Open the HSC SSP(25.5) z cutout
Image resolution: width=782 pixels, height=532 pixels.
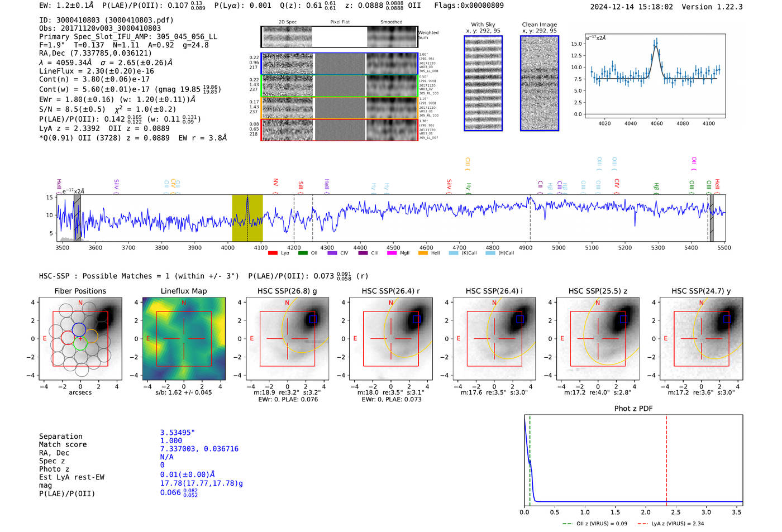click(x=598, y=339)
